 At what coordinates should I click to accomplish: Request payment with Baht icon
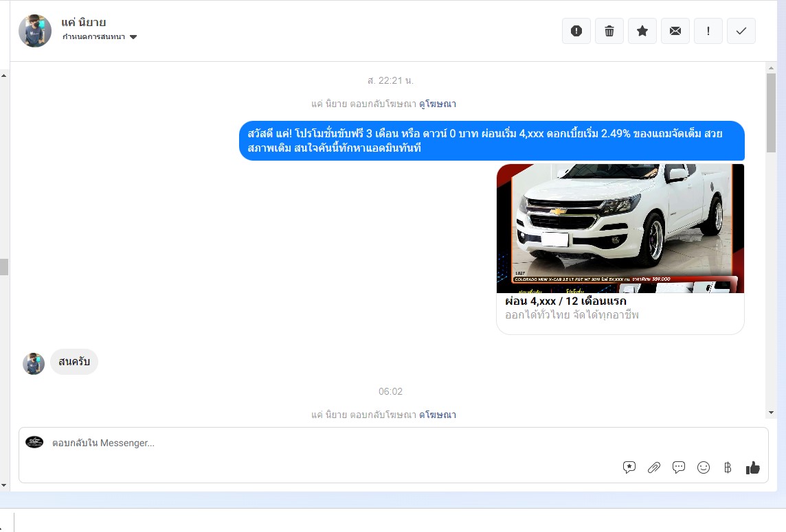[x=728, y=467]
